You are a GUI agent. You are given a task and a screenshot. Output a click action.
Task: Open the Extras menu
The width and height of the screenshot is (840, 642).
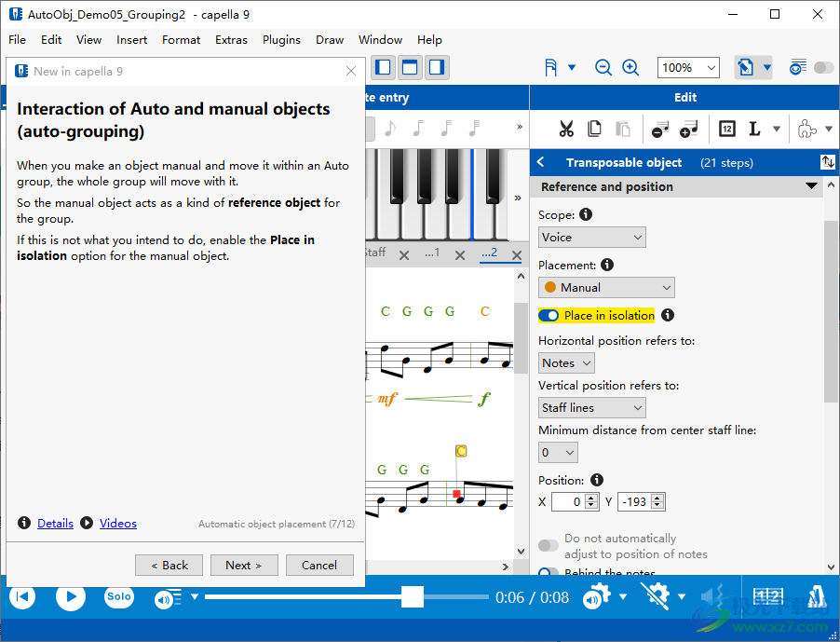(x=231, y=40)
